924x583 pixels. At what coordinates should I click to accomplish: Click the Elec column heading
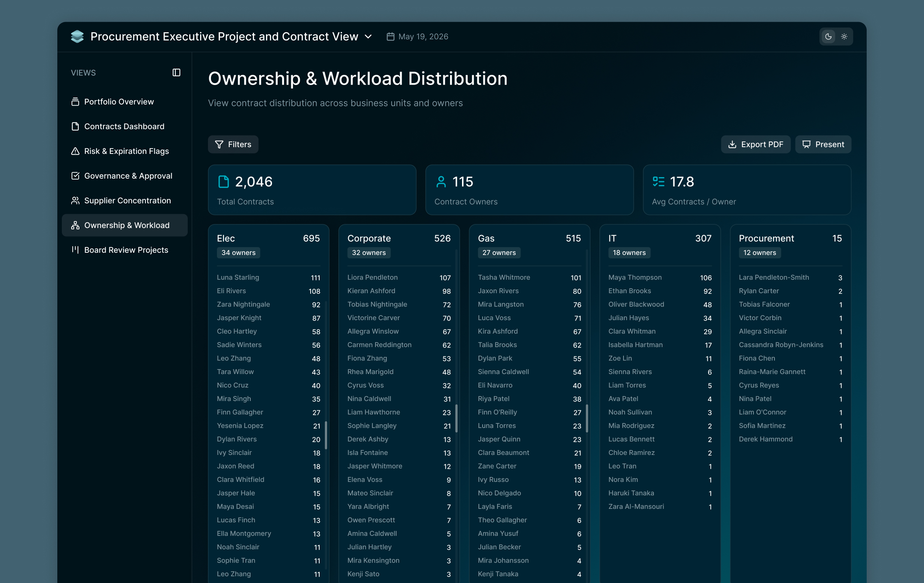(x=226, y=238)
